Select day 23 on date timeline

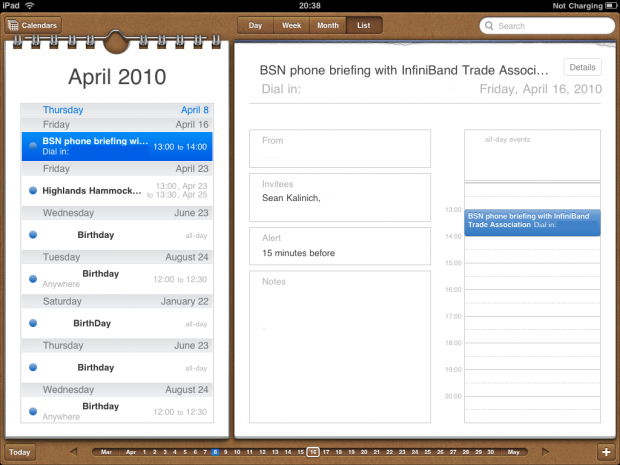(402, 452)
